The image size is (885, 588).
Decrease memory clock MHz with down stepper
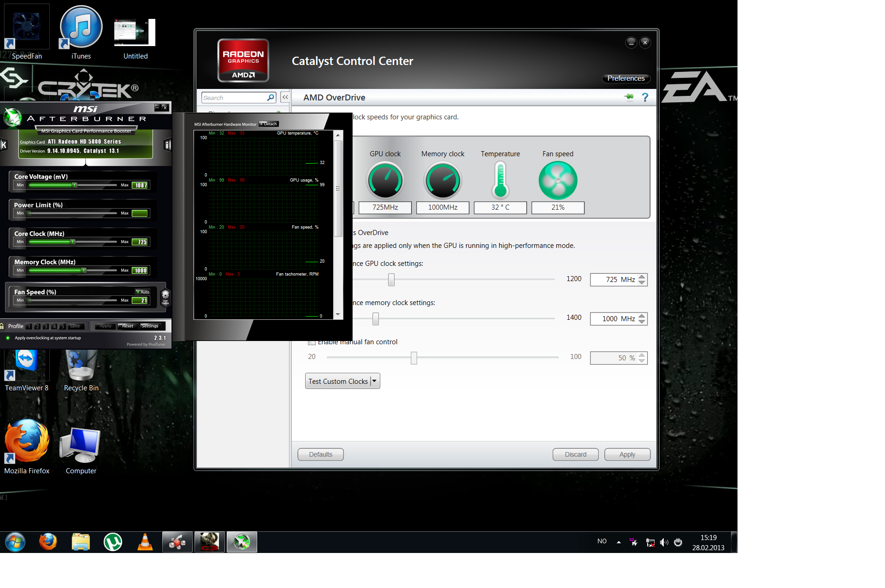(x=642, y=322)
